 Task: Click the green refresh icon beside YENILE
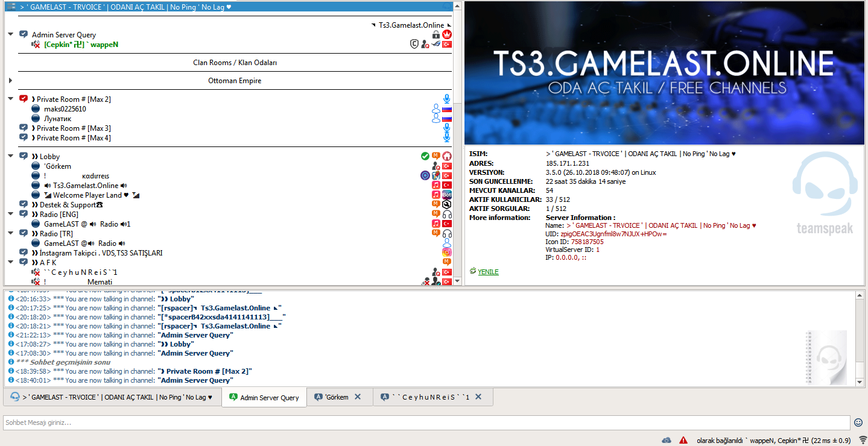click(473, 271)
